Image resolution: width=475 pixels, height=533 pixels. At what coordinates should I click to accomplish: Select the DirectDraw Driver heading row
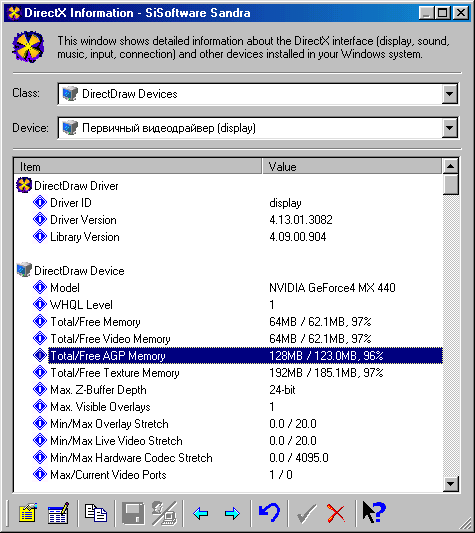(76, 186)
